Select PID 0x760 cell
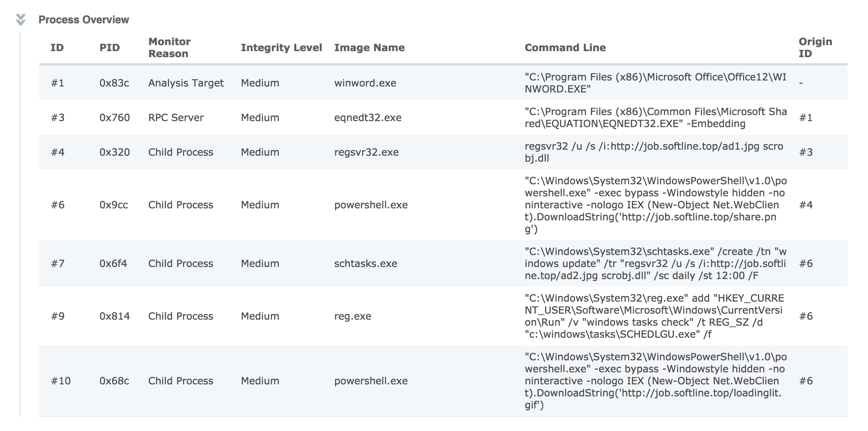 [114, 117]
